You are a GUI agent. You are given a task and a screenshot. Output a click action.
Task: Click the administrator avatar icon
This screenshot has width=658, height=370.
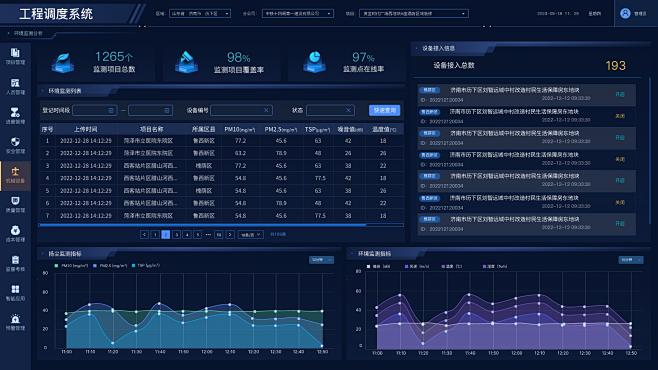pyautogui.click(x=625, y=13)
